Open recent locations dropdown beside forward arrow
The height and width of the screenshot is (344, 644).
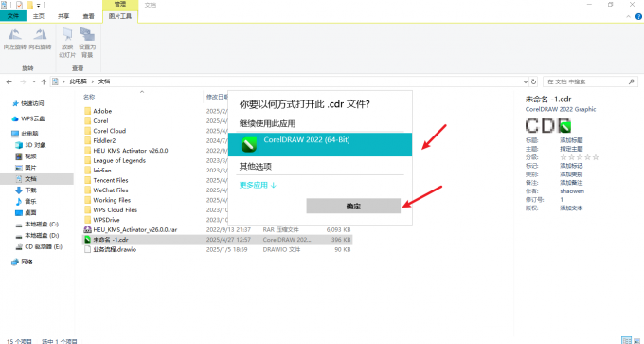34,81
